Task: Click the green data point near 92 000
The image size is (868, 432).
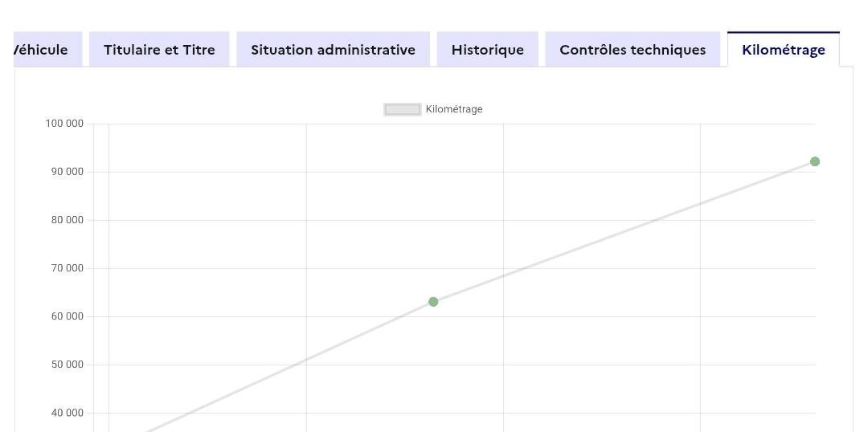Action: point(814,161)
